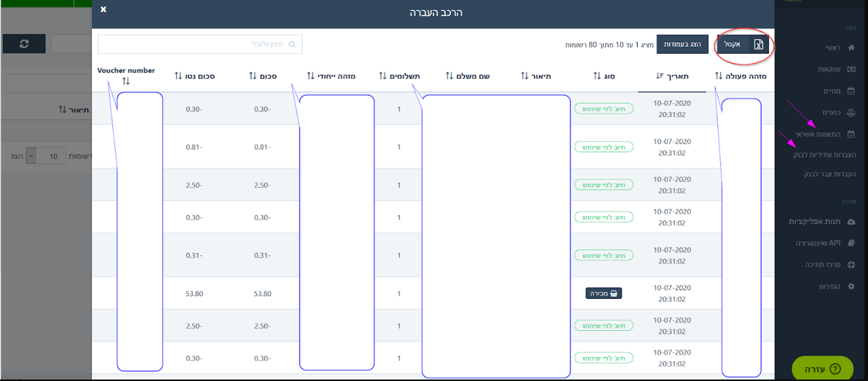Image resolution: width=868 pixels, height=381 pixels.
Task: Export the table with the אקסל Excel button
Action: click(743, 44)
